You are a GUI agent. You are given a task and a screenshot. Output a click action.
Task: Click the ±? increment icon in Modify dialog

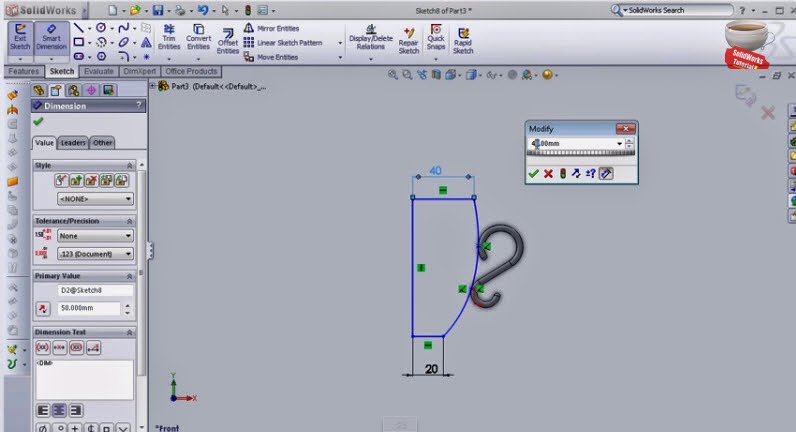pyautogui.click(x=590, y=174)
